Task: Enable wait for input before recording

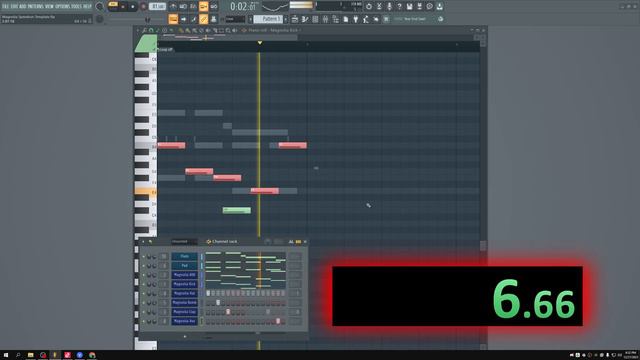Action: [183, 7]
